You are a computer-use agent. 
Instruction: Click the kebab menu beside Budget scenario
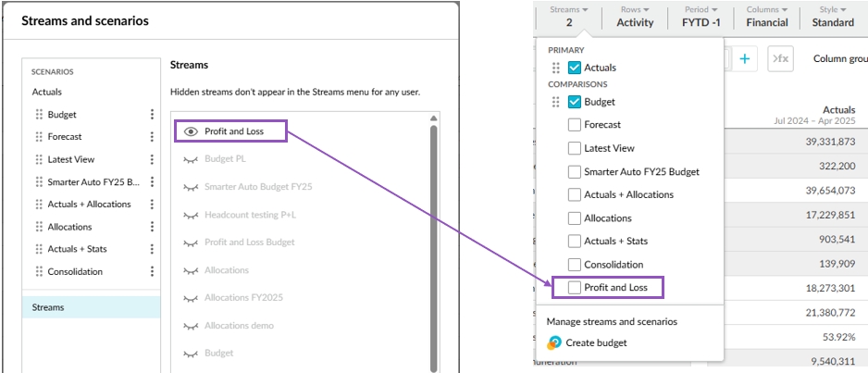152,115
